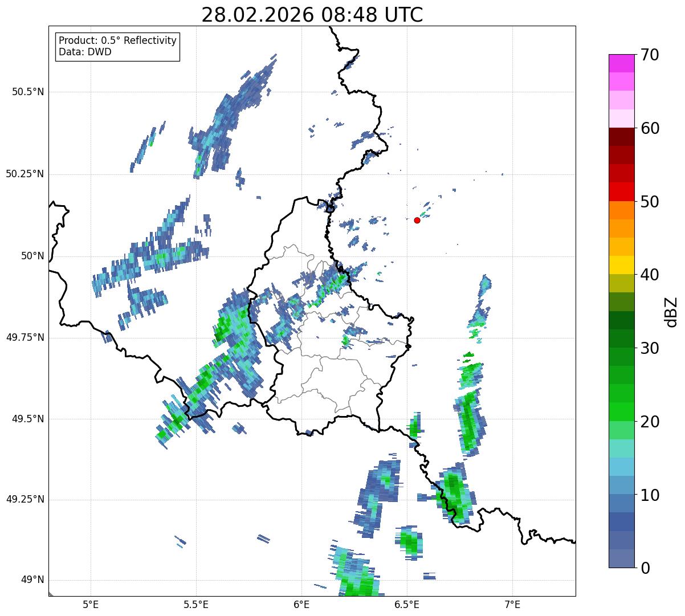Click the "Data: DWD" label

[x=85, y=52]
